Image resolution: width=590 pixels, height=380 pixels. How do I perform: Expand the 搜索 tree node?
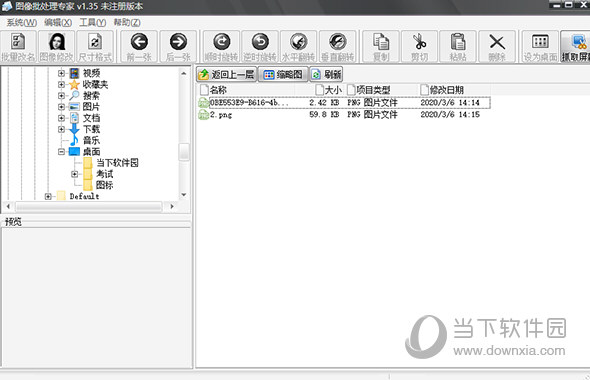tap(61, 96)
